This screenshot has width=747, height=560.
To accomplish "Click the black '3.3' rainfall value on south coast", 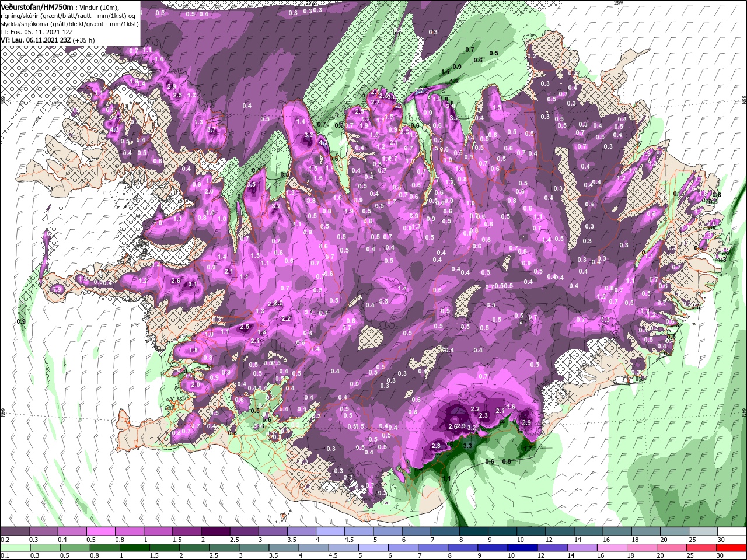I will 467,446.
